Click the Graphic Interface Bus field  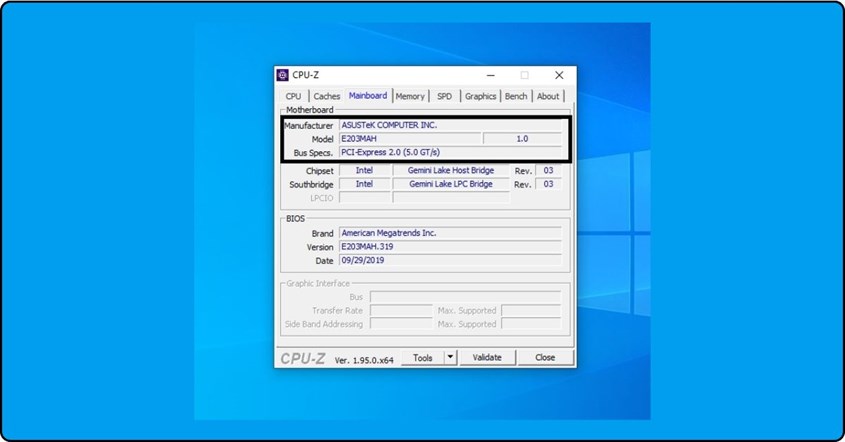click(x=466, y=297)
